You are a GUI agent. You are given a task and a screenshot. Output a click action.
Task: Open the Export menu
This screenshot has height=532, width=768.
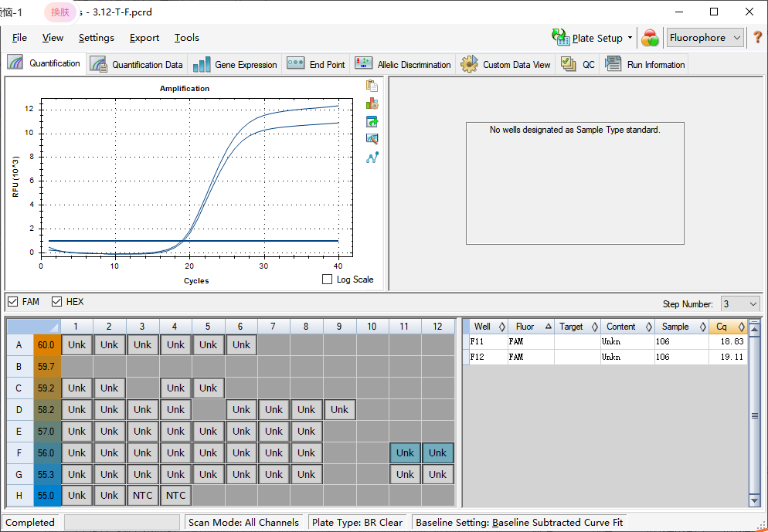144,38
